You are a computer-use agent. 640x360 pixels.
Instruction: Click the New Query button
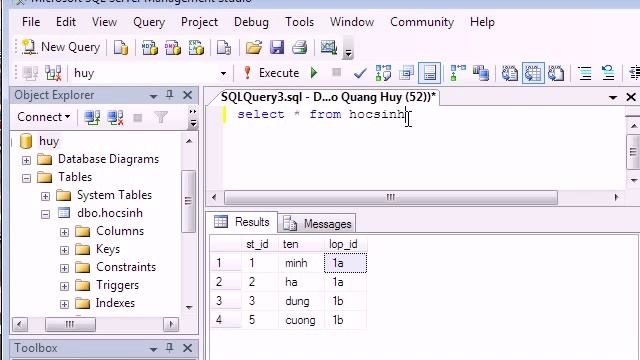pos(61,47)
